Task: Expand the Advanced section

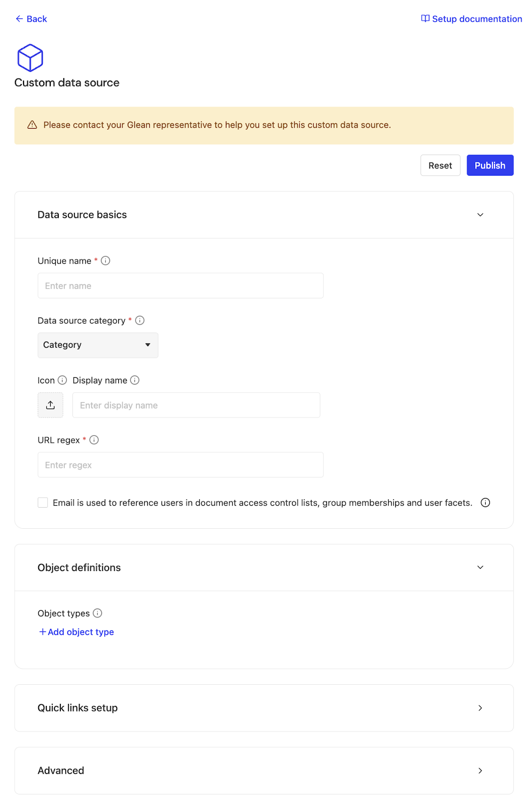Action: 480,771
